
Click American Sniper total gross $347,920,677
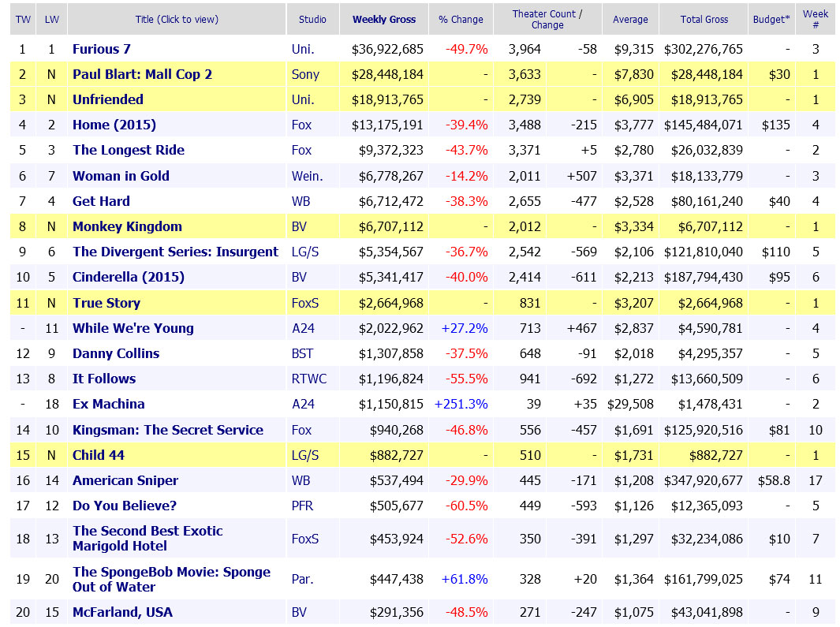pos(704,481)
